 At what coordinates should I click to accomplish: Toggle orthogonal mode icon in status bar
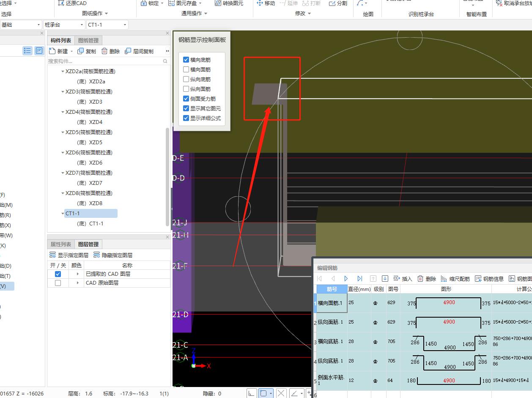(252, 393)
